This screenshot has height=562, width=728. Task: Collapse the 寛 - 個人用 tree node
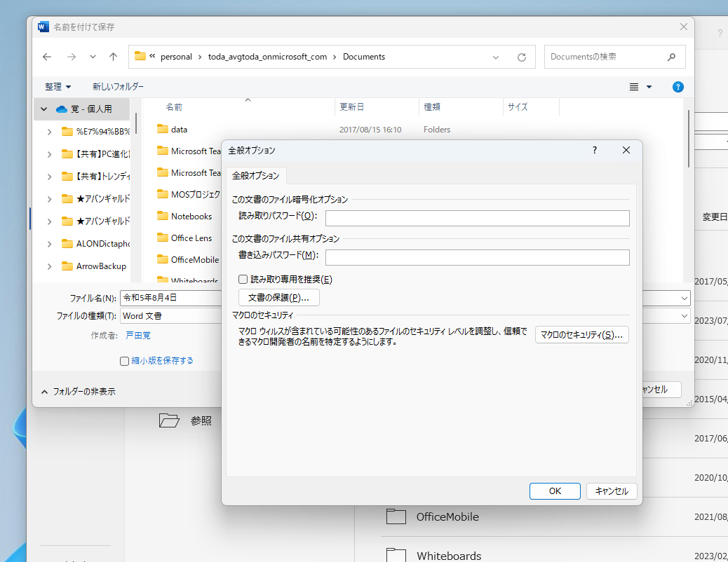click(44, 109)
